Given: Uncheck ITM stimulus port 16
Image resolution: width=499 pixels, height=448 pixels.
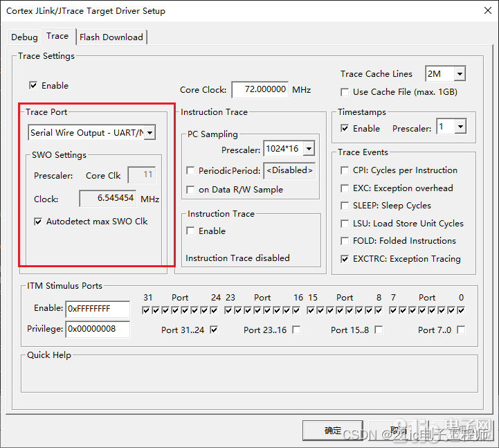Looking at the screenshot, I should (296, 310).
